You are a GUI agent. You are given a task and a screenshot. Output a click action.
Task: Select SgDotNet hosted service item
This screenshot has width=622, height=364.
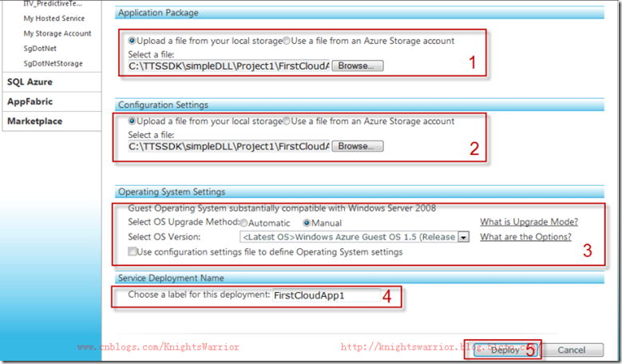pyautogui.click(x=40, y=49)
